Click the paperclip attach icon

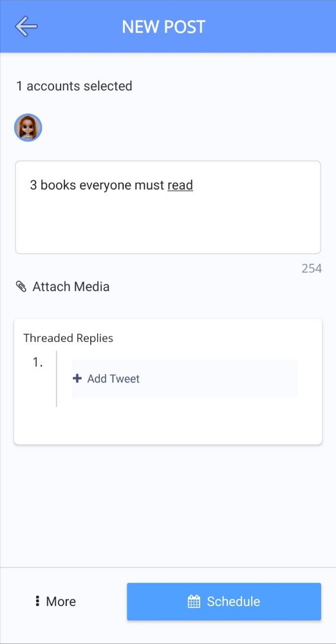pyautogui.click(x=21, y=287)
